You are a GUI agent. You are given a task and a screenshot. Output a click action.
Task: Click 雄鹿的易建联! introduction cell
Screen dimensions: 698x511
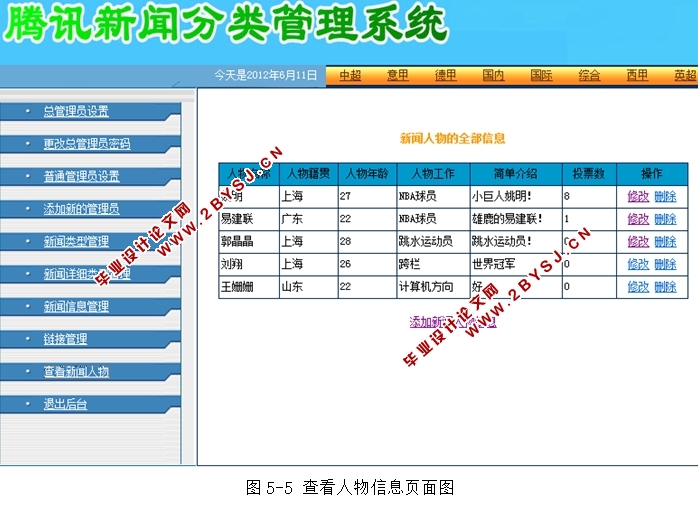(x=516, y=219)
